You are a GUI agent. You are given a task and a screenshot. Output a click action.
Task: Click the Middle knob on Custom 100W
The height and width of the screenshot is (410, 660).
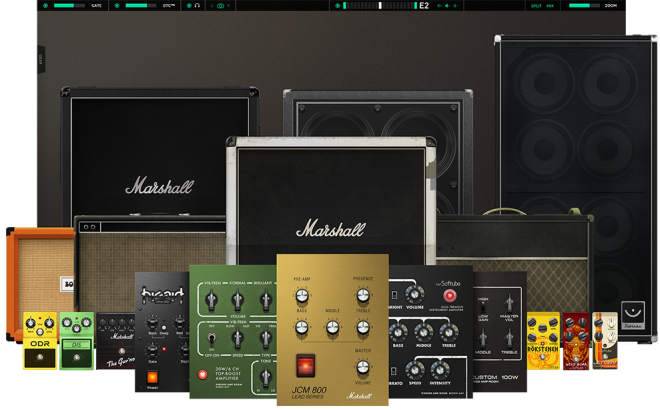(483, 338)
